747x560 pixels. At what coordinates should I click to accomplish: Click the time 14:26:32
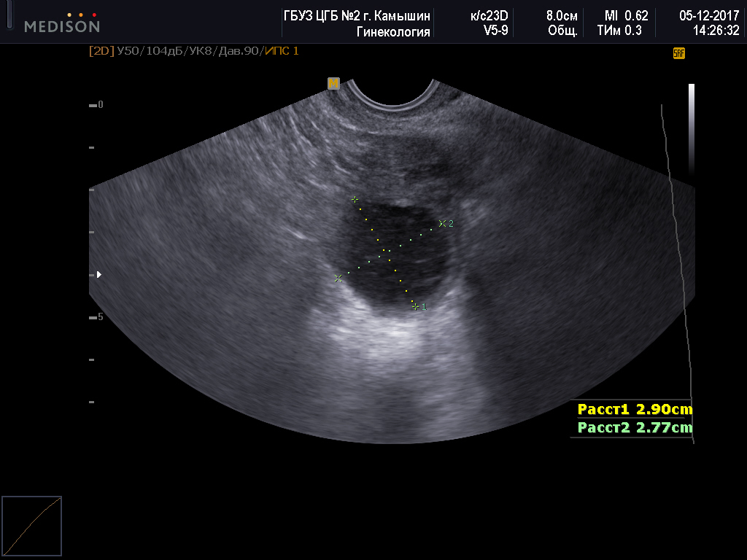(716, 31)
